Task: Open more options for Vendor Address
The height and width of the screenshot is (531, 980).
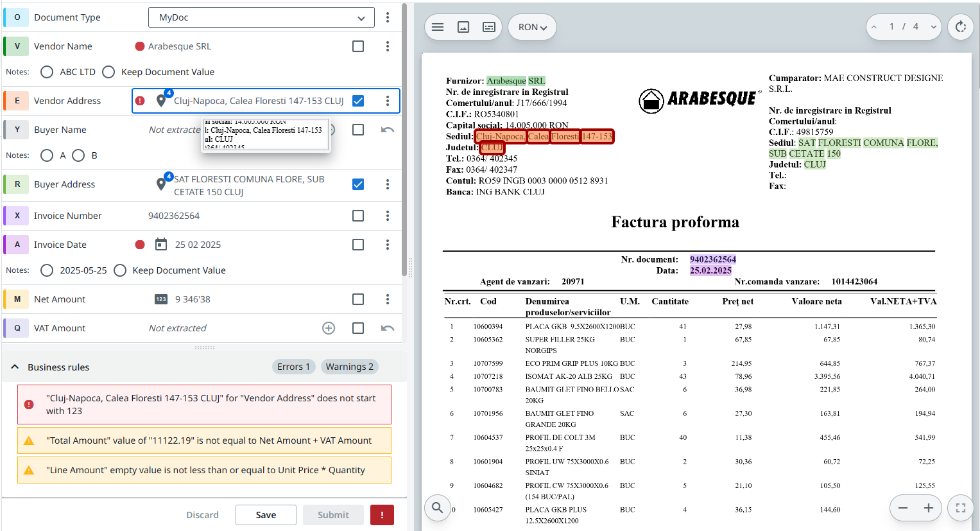Action: (x=388, y=101)
